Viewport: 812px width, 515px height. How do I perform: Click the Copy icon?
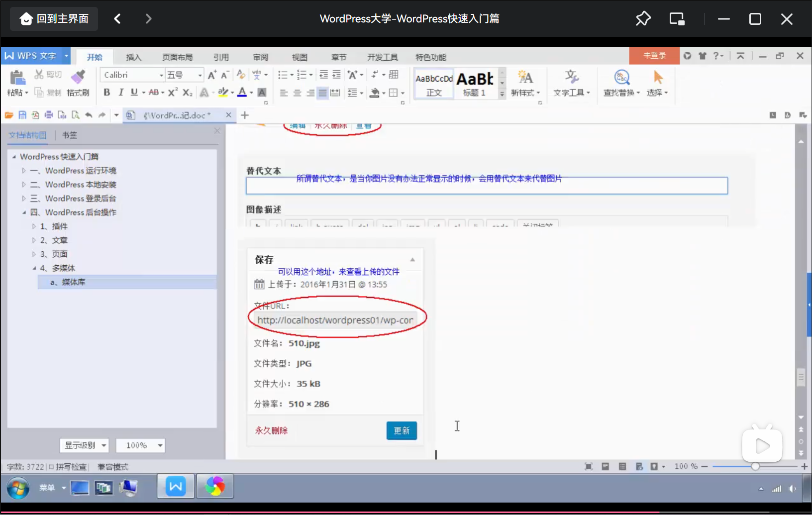tap(39, 92)
